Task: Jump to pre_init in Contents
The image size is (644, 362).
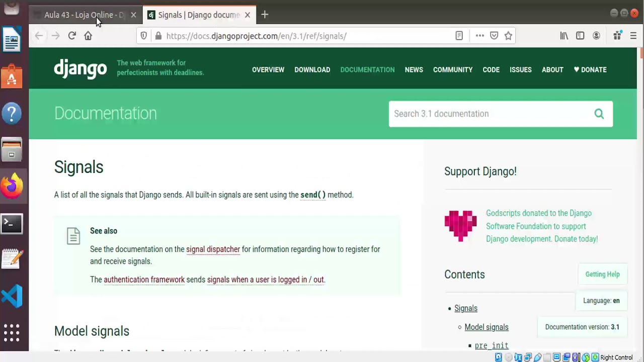Action: pos(492,345)
